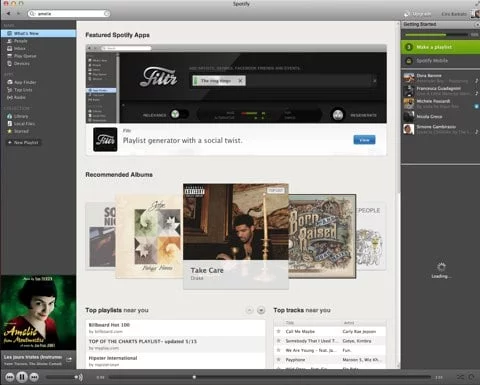Open the Take Care album cover

click(236, 222)
